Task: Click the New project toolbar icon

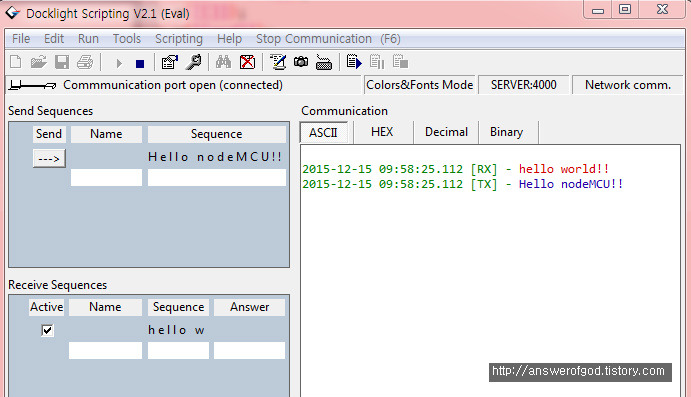Action: [15, 62]
